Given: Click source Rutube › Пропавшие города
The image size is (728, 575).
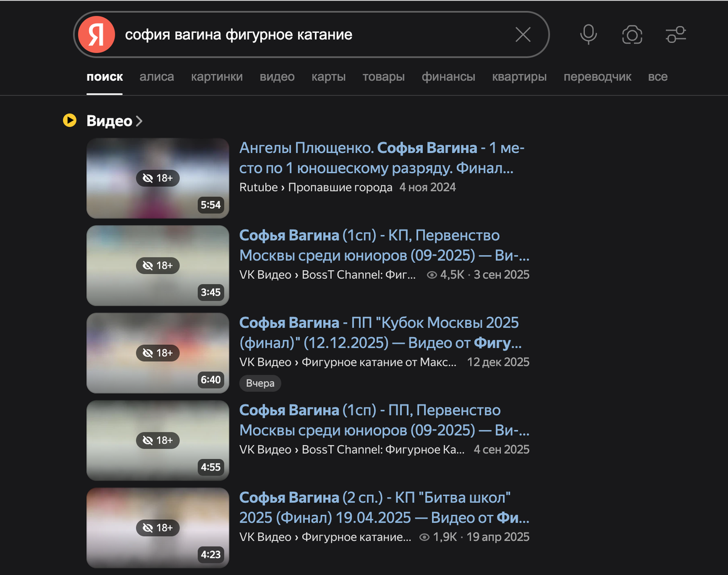Looking at the screenshot, I should pyautogui.click(x=316, y=187).
